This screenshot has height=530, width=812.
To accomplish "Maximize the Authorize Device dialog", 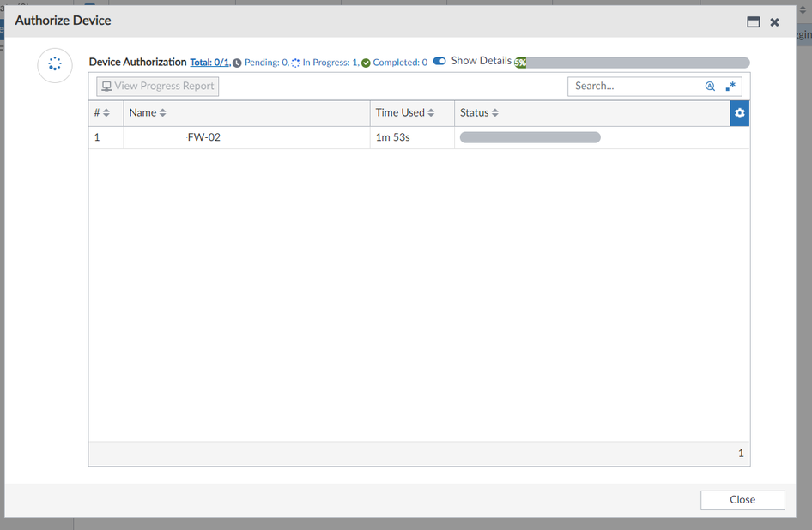I will point(754,21).
